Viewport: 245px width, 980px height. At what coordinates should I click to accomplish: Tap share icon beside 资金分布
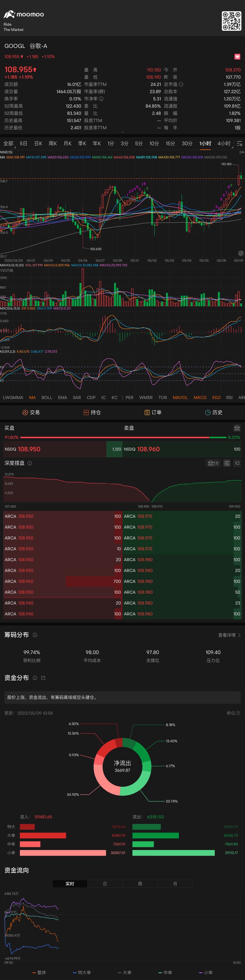click(x=43, y=678)
